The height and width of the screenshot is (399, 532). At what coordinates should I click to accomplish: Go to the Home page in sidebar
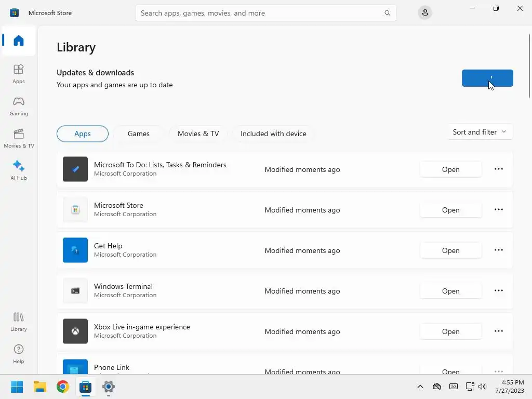pyautogui.click(x=19, y=41)
